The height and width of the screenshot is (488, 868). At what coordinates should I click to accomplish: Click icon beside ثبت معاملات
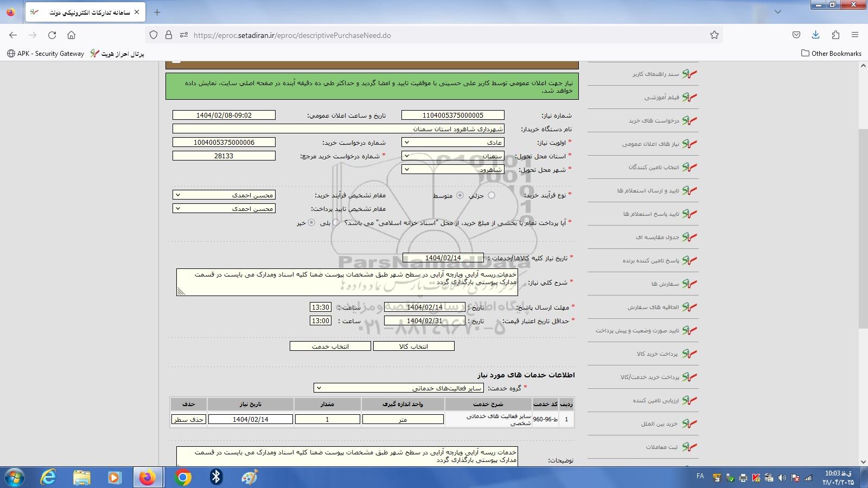click(690, 447)
